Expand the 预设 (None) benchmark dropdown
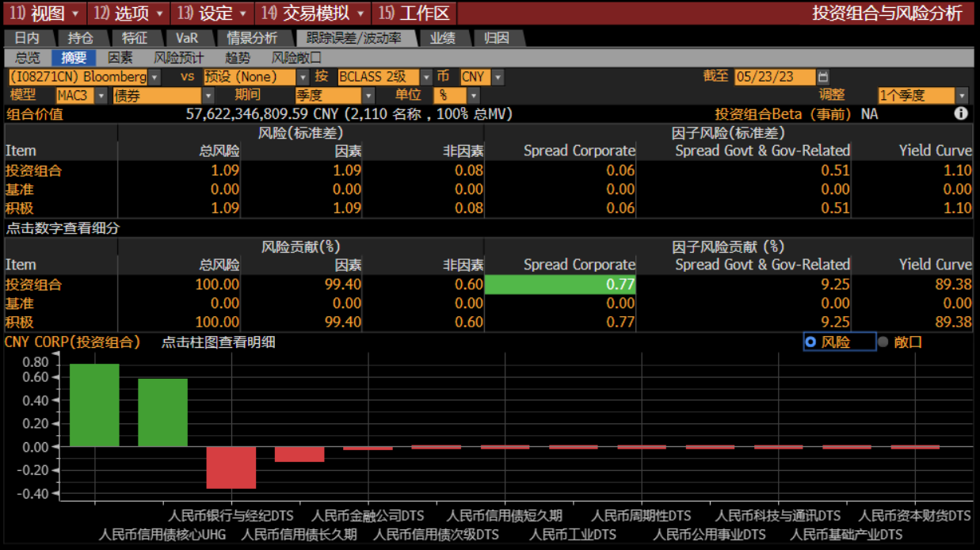Screen dimensions: 980x550 point(303,77)
